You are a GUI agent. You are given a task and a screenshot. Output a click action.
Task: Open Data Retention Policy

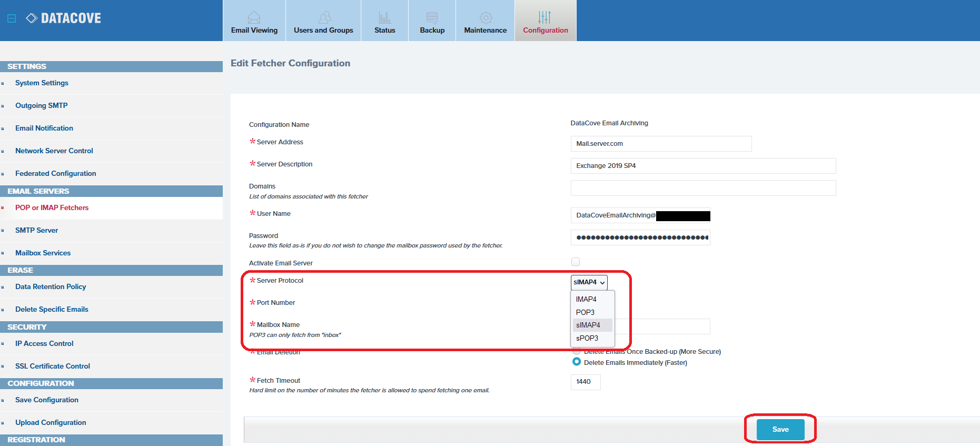[x=51, y=287]
